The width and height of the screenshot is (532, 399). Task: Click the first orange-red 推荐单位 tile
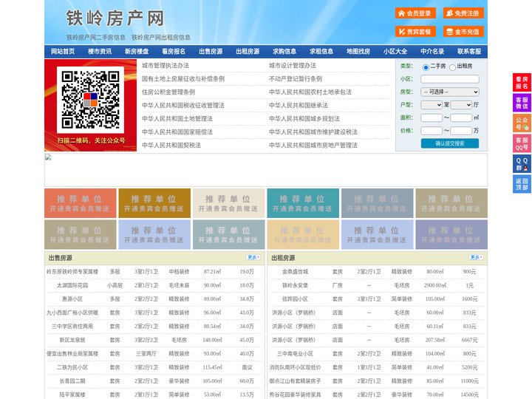pyautogui.click(x=81, y=203)
